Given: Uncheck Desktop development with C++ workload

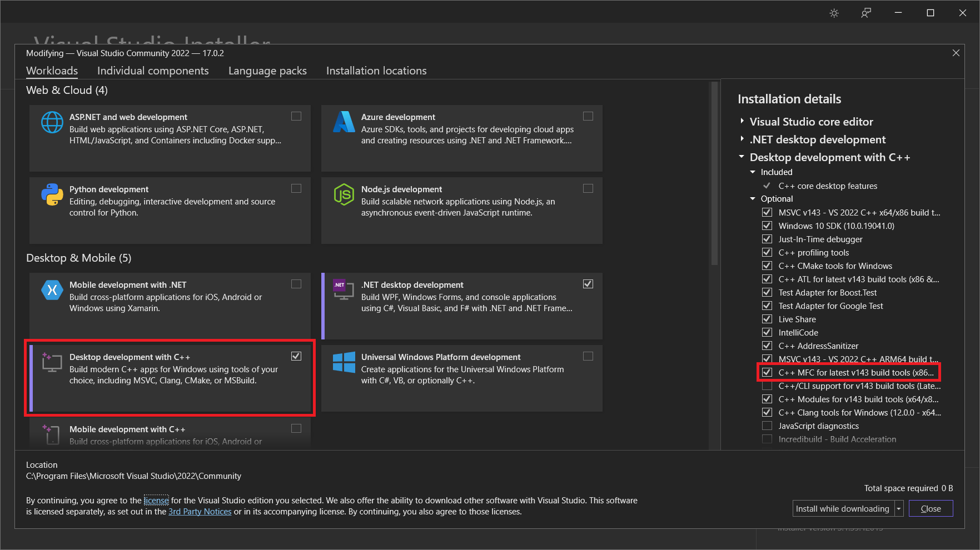Looking at the screenshot, I should [x=296, y=356].
